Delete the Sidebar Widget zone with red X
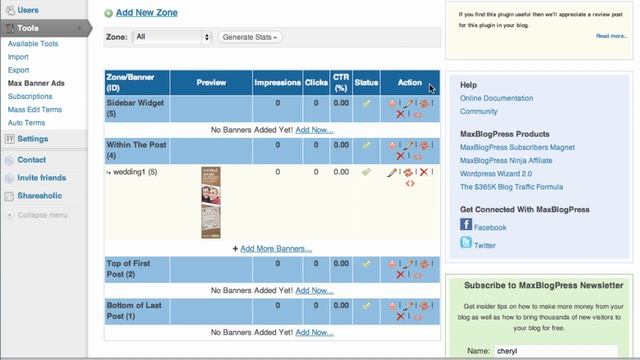The width and height of the screenshot is (640, 360). 400,114
